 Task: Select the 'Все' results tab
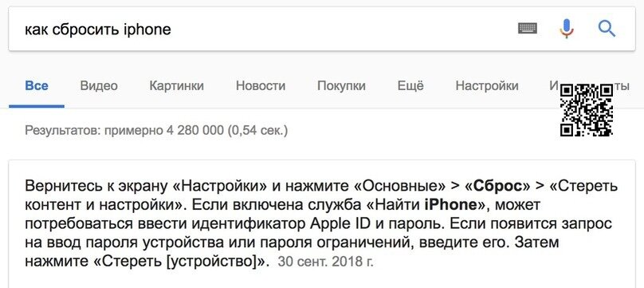(37, 86)
